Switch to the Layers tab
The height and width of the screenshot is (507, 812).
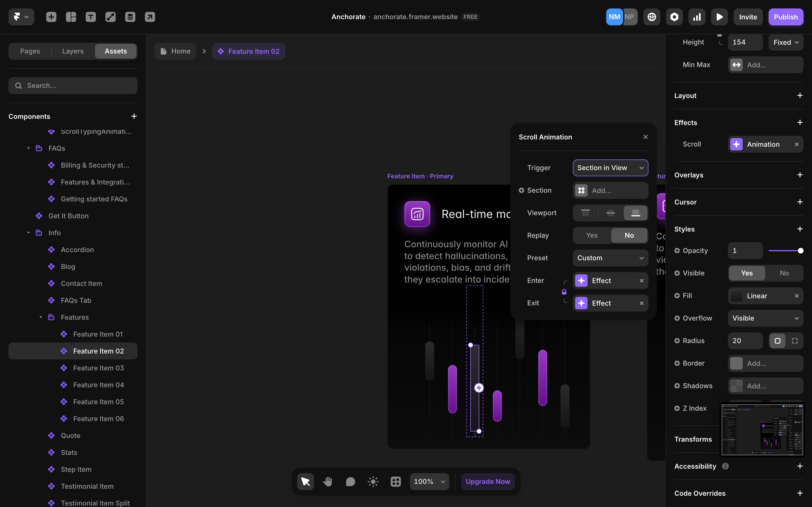[x=73, y=51]
